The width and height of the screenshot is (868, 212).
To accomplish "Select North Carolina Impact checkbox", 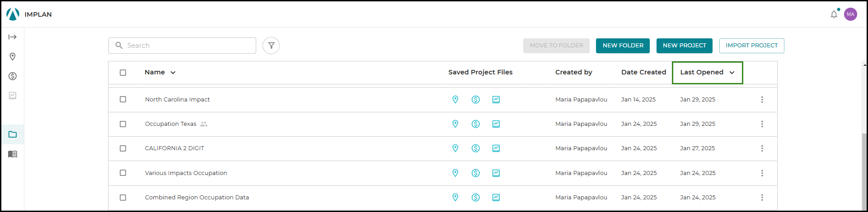I will (x=123, y=99).
